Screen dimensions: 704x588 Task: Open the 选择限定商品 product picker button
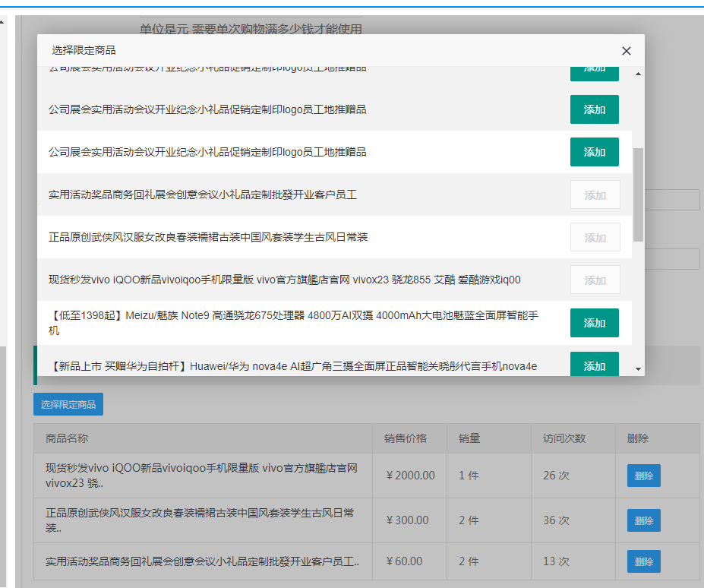[68, 405]
